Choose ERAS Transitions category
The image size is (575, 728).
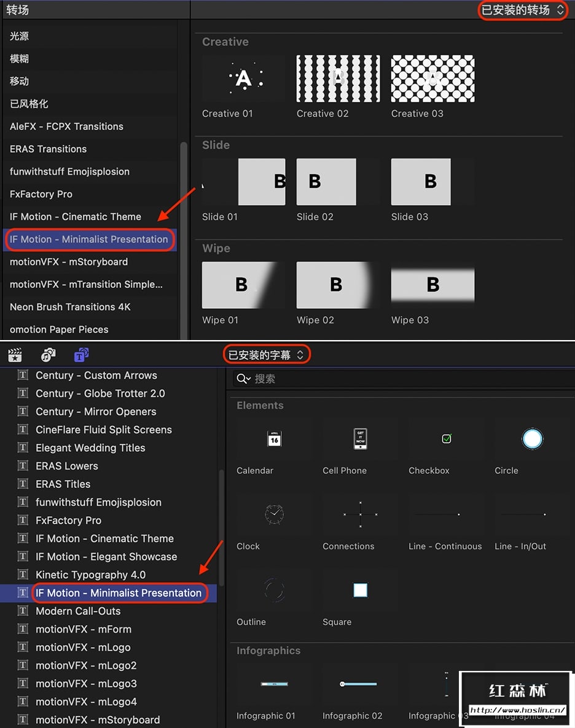pyautogui.click(x=90, y=149)
